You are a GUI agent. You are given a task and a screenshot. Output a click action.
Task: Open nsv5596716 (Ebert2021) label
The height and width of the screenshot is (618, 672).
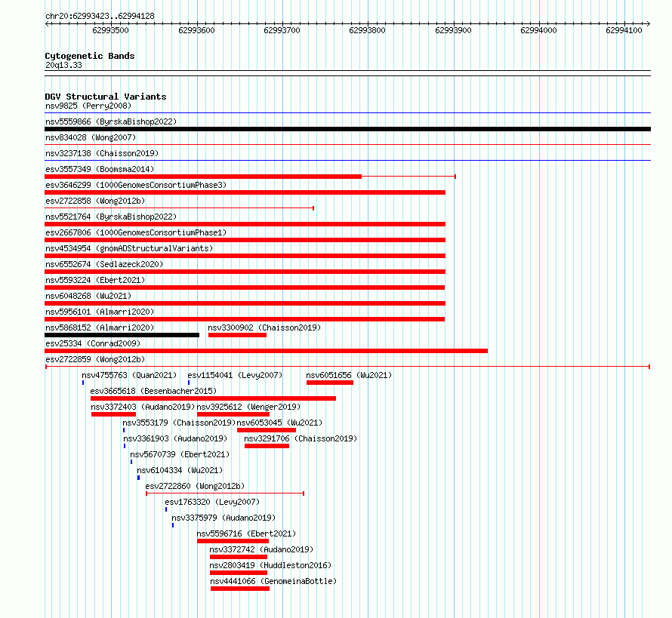[246, 533]
